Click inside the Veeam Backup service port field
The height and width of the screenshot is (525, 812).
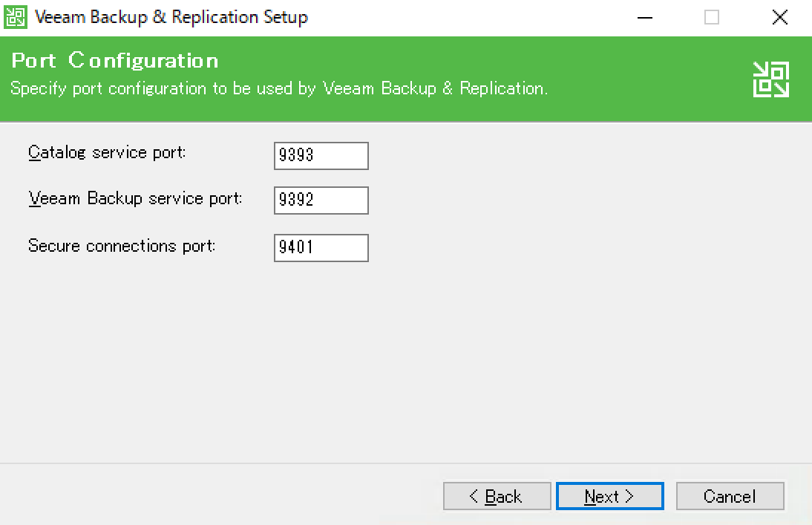click(x=321, y=200)
